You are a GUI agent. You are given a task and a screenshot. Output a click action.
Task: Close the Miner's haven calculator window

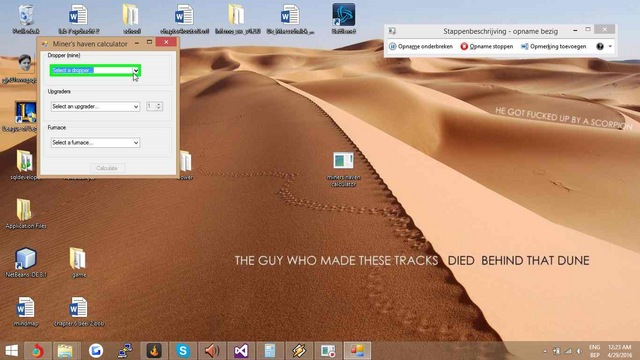click(x=166, y=42)
